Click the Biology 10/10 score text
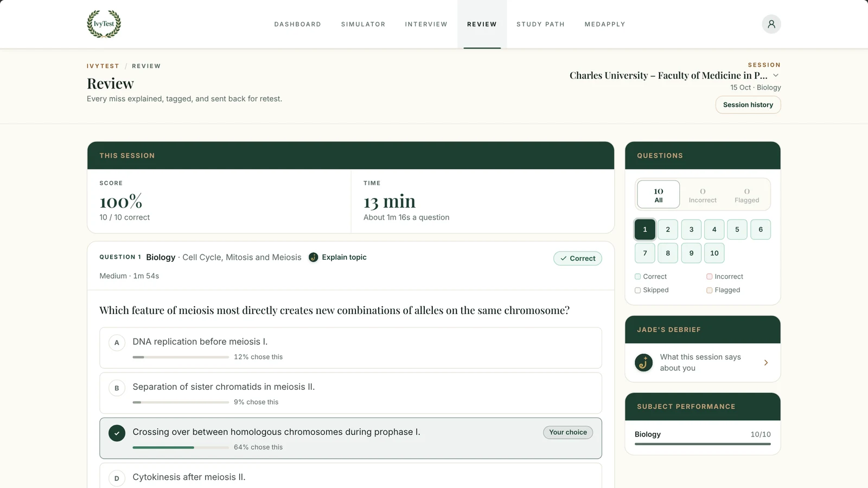This screenshot has height=488, width=868. (x=761, y=434)
